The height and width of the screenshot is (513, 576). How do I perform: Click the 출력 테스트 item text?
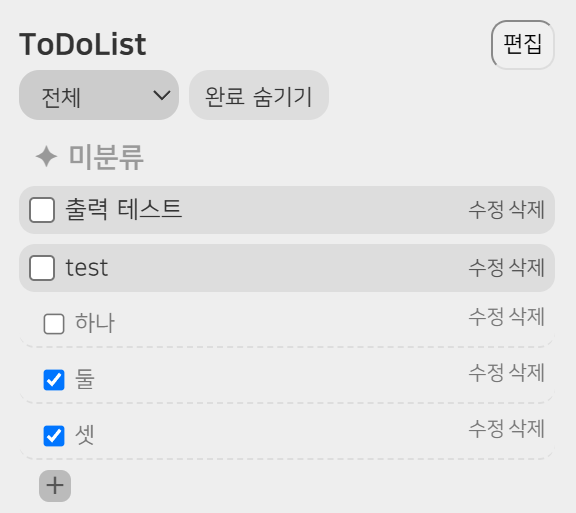tap(123, 209)
